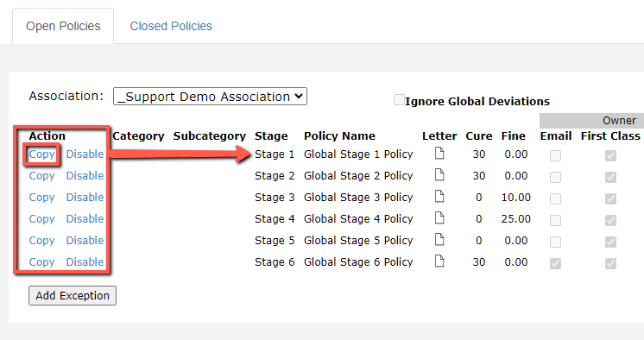Click the Cure column header
The height and width of the screenshot is (340, 644).
pos(479,136)
